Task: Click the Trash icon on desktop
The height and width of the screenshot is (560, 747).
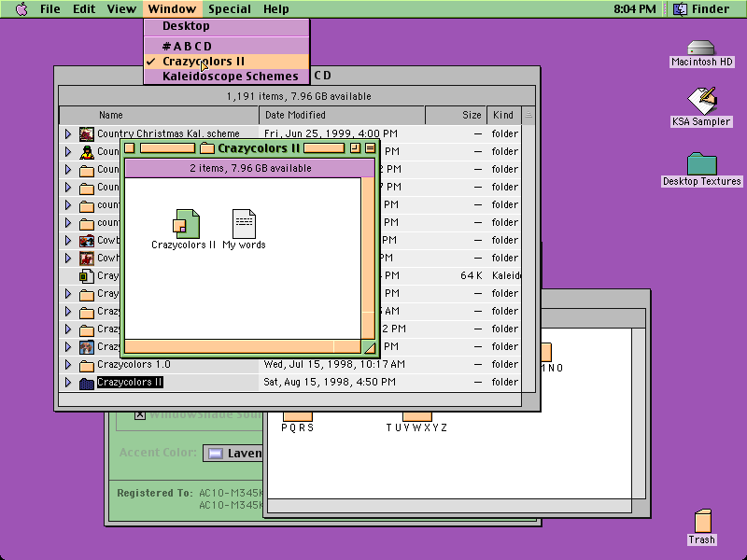Action: pyautogui.click(x=702, y=521)
